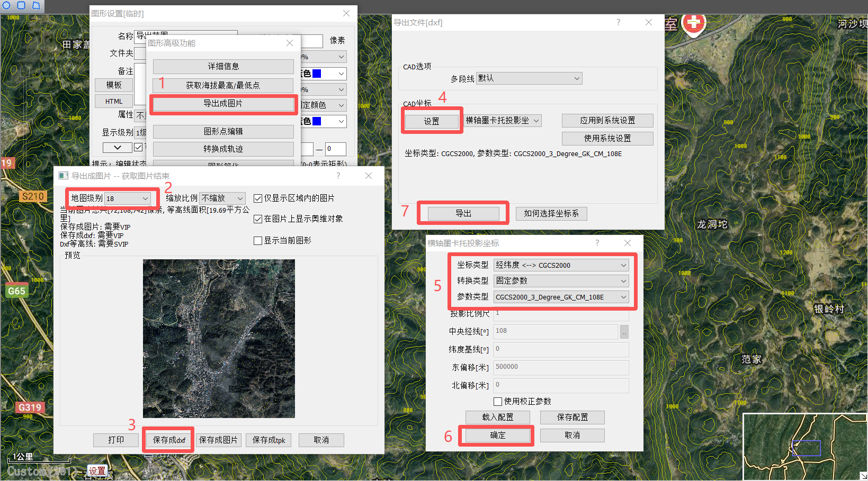Click the 纬度基线 input field
The height and width of the screenshot is (481, 868).
click(x=561, y=350)
